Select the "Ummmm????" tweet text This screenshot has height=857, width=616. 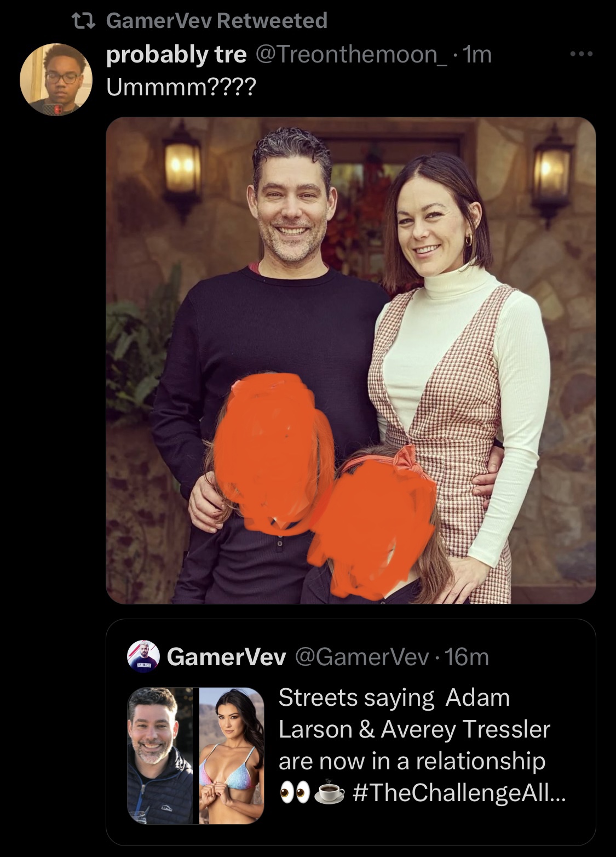[181, 87]
